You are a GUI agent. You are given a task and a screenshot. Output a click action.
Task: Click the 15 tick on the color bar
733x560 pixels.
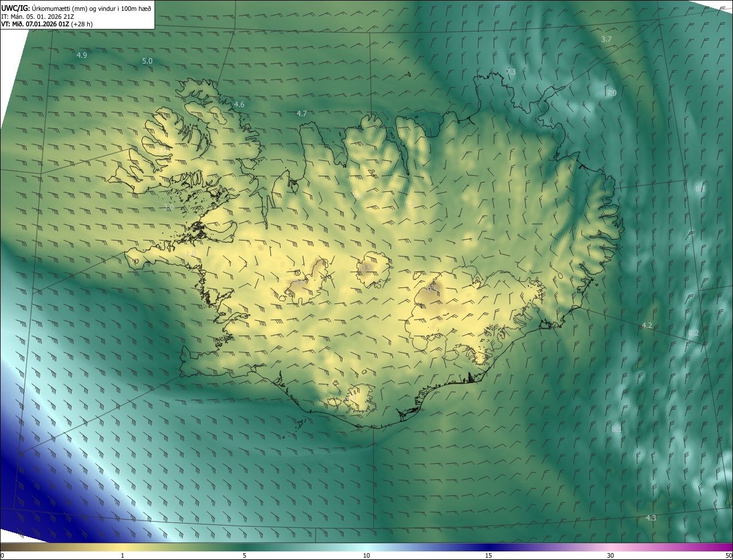[488, 555]
